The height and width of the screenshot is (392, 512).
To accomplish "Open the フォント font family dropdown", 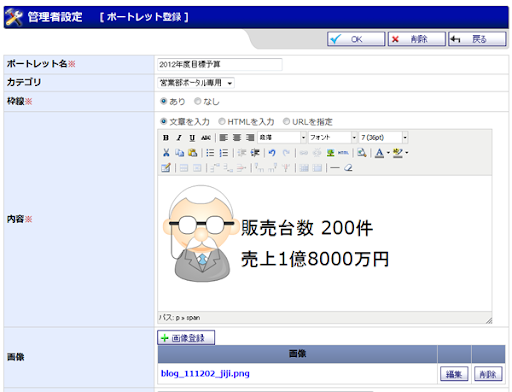I will pyautogui.click(x=333, y=138).
